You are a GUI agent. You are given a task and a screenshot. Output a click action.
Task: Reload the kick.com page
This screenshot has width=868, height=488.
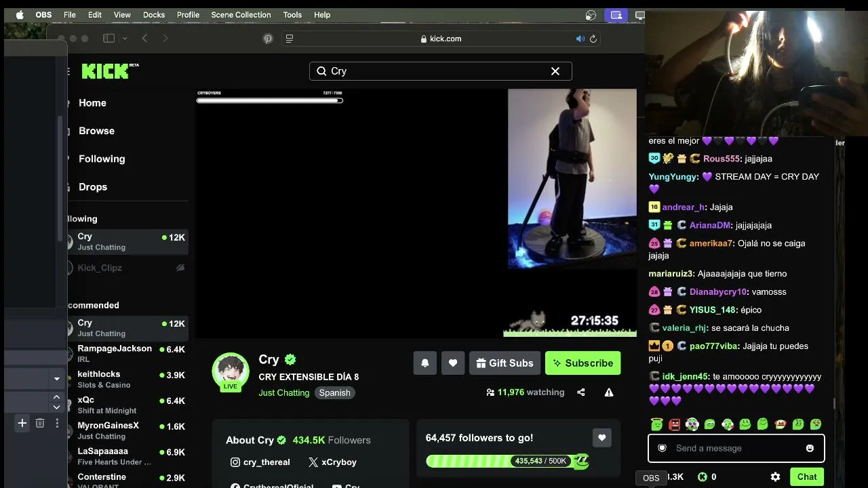click(593, 39)
